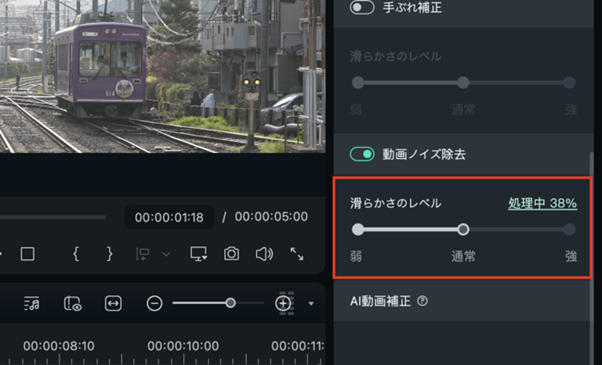Open the preview display monitor settings icon
The height and width of the screenshot is (365, 602).
click(199, 254)
